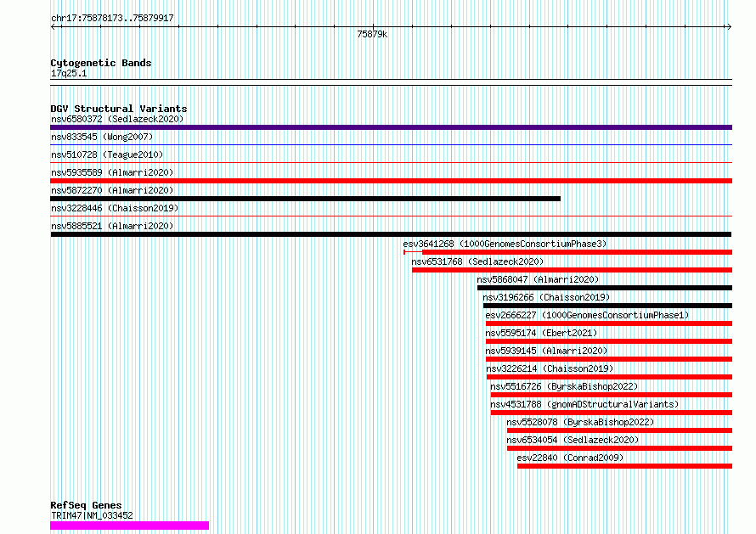Image resolution: width=756 pixels, height=534 pixels.
Task: Click black nsv5872270 variant bar
Action: coord(305,199)
